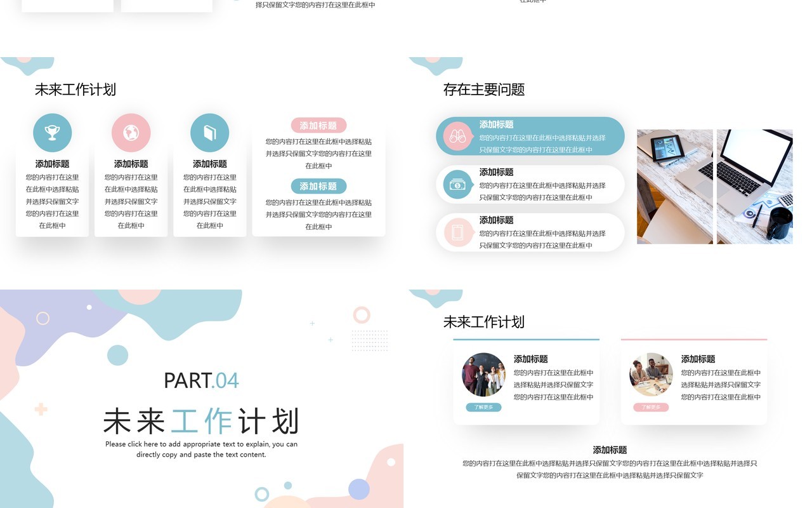Image resolution: width=812 pixels, height=508 pixels.
Task: Click the pink 了解更多 button
Action: click(651, 407)
